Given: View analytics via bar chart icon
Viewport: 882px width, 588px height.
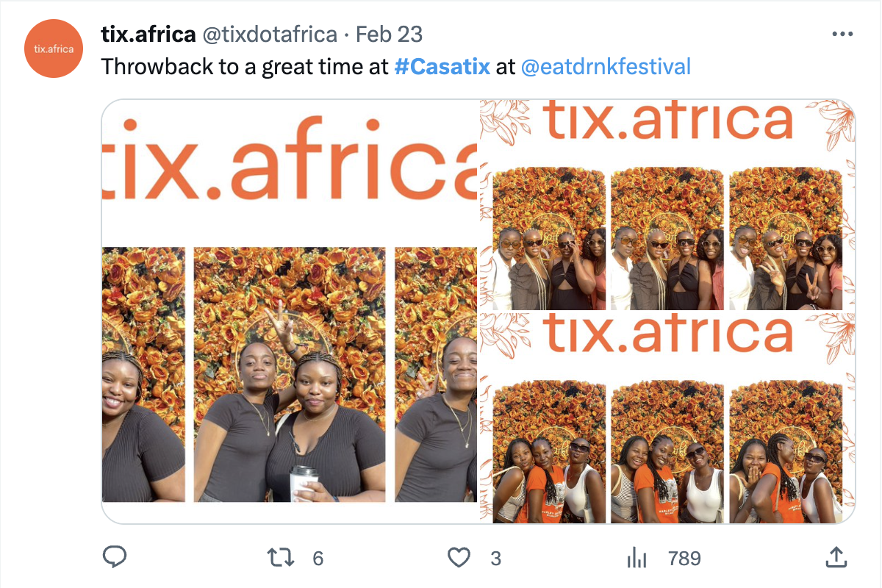Looking at the screenshot, I should (x=637, y=558).
